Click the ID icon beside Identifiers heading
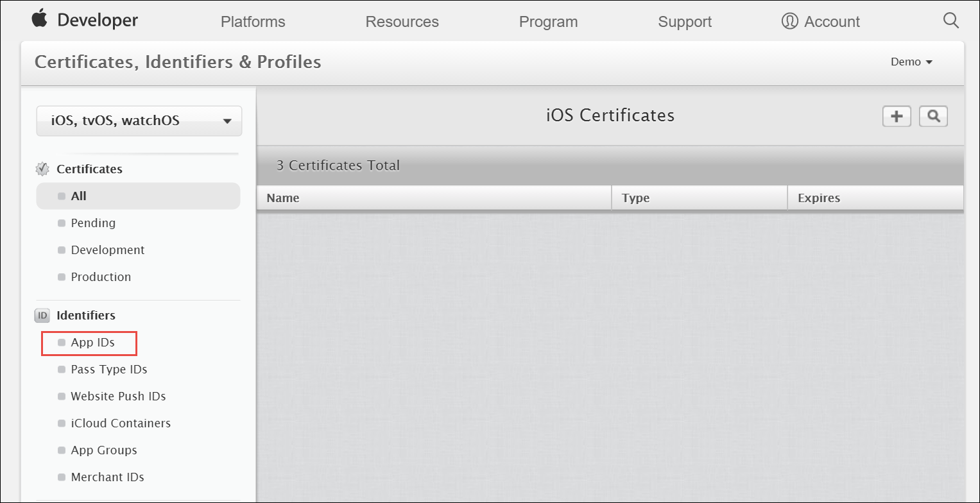Screen dimensions: 980x503 click(x=41, y=315)
